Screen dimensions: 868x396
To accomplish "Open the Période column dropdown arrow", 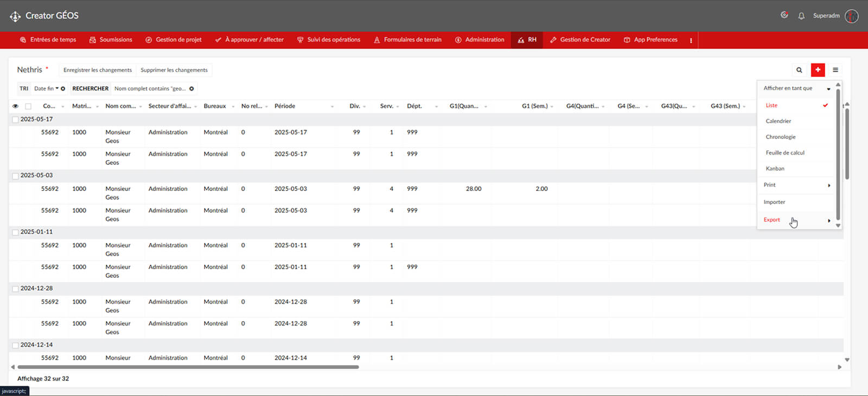I will [332, 106].
